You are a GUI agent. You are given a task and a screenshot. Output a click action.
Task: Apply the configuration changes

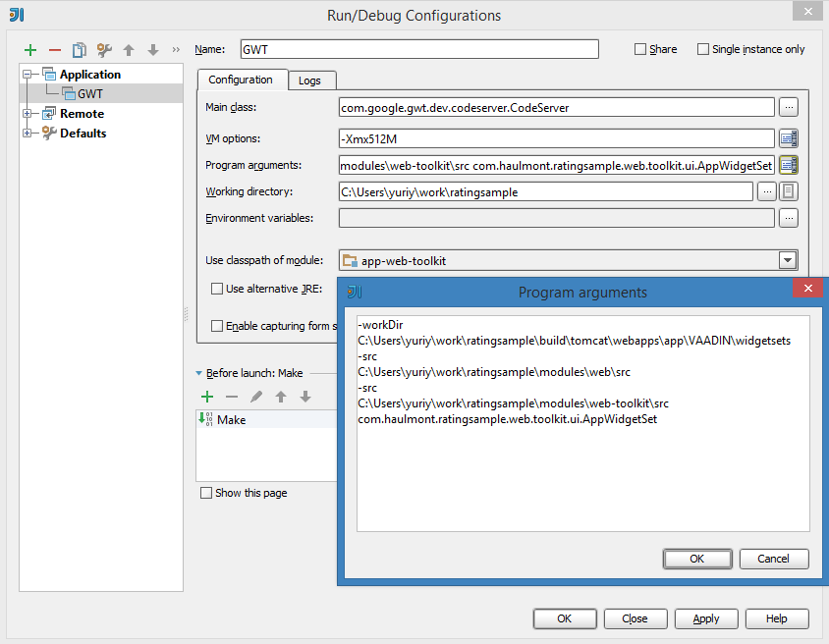706,618
